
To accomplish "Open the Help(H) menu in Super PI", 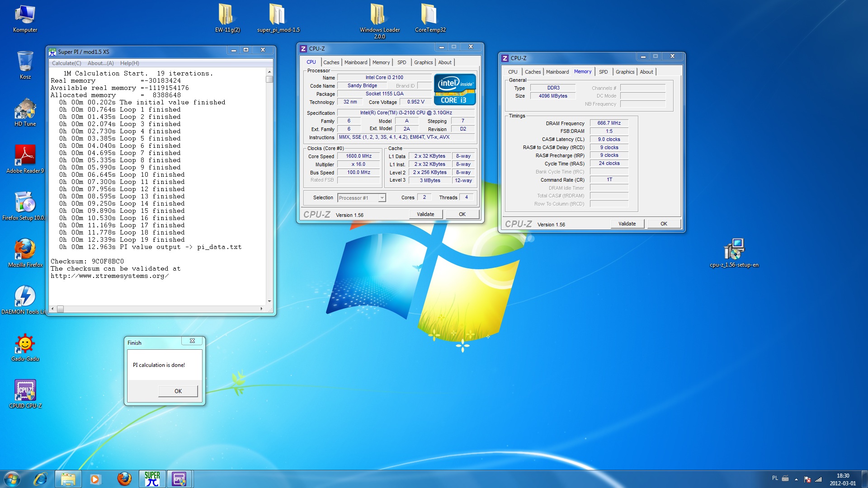I will [x=130, y=63].
